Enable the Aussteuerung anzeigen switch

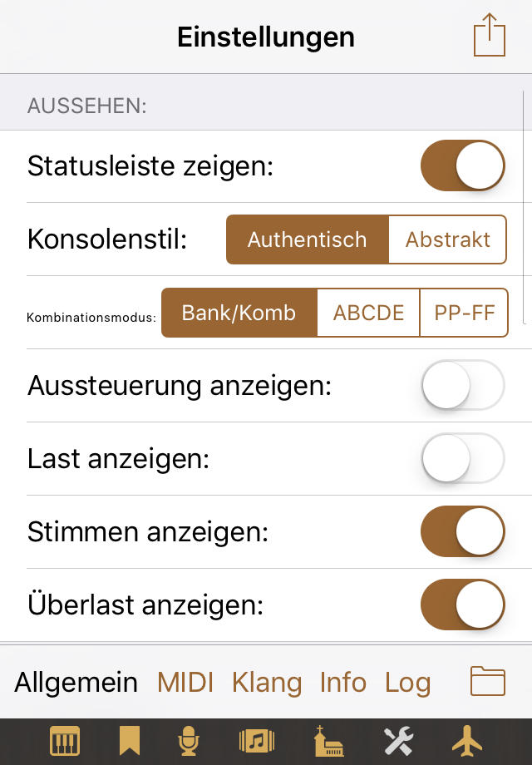tap(463, 386)
